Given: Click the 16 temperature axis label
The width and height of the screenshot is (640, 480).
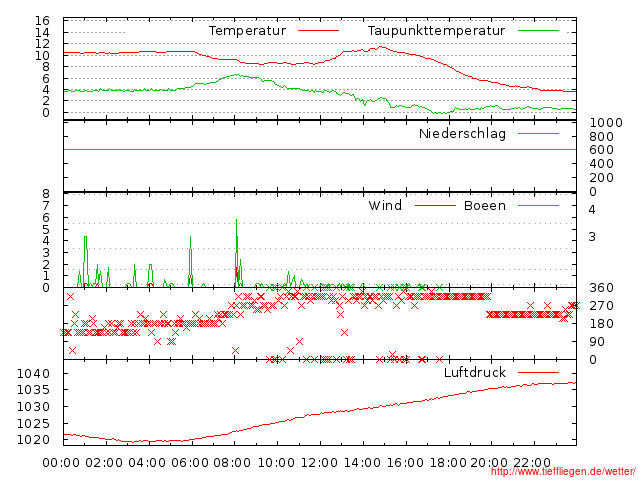Looking at the screenshot, I should pyautogui.click(x=42, y=20).
